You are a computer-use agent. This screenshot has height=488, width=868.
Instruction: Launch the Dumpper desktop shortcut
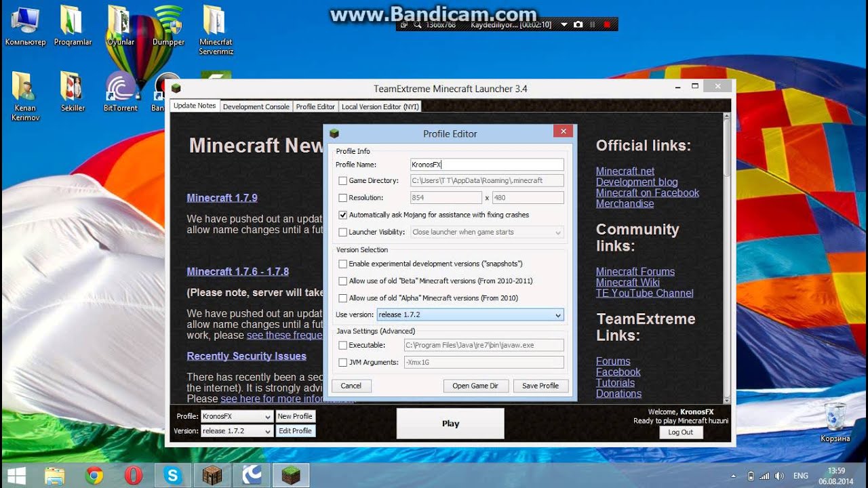168,26
